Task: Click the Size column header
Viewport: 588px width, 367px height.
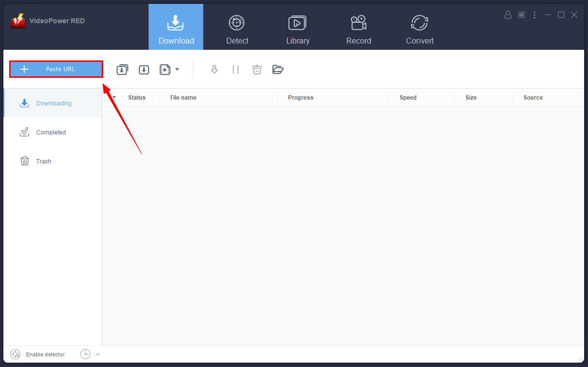Action: coord(471,98)
